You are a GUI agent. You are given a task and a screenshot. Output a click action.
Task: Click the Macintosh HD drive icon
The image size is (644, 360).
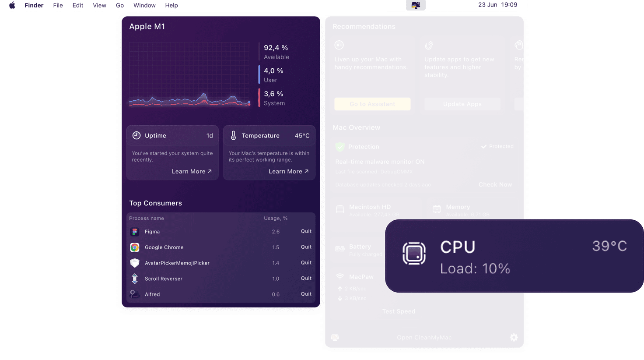[340, 209]
